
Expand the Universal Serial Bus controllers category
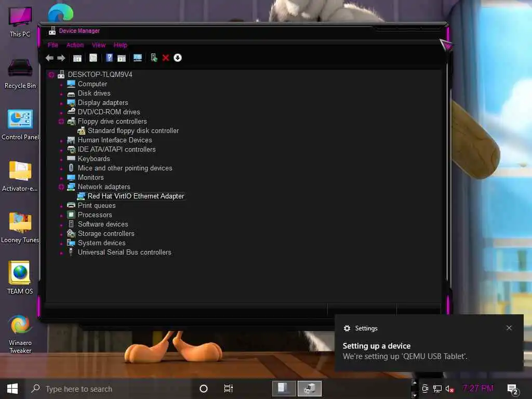pyautogui.click(x=61, y=253)
